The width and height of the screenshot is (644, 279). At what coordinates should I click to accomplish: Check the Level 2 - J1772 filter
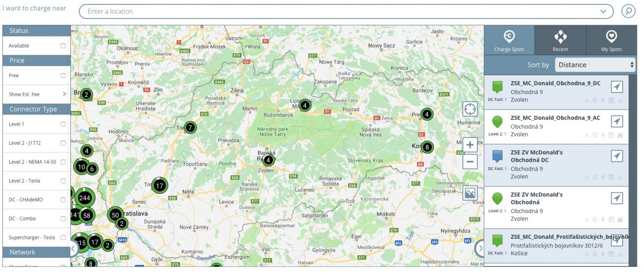[63, 143]
